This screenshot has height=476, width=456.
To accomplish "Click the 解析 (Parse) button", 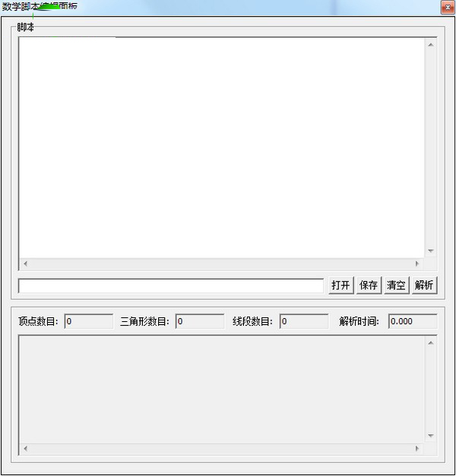I will [x=424, y=285].
